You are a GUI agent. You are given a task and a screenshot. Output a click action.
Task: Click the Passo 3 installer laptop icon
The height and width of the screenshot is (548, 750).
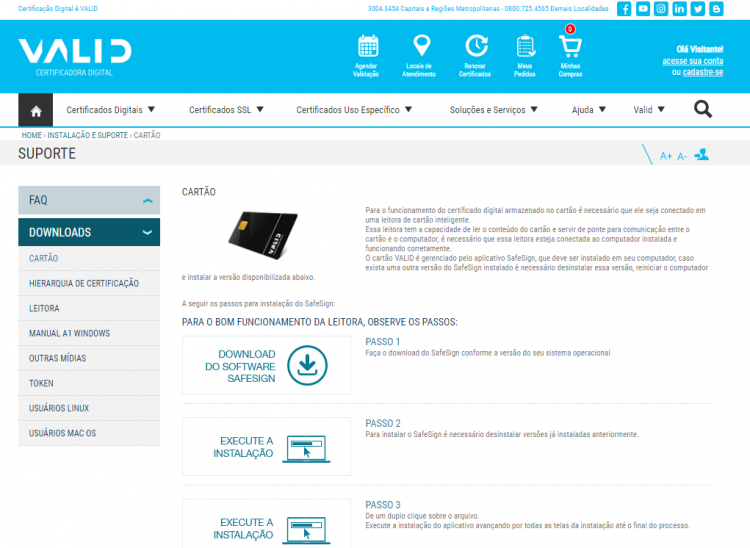[306, 530]
